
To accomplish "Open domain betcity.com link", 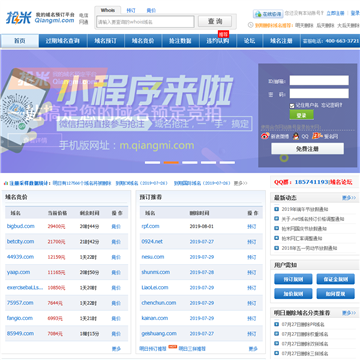I will pyautogui.click(x=20, y=241).
